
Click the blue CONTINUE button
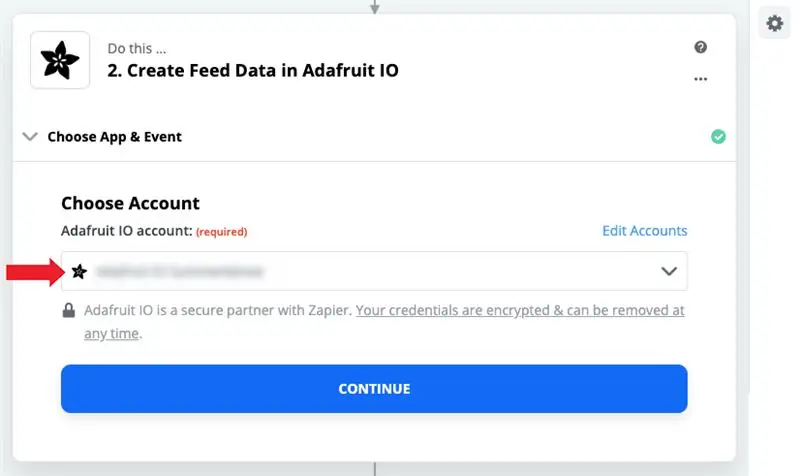[374, 389]
